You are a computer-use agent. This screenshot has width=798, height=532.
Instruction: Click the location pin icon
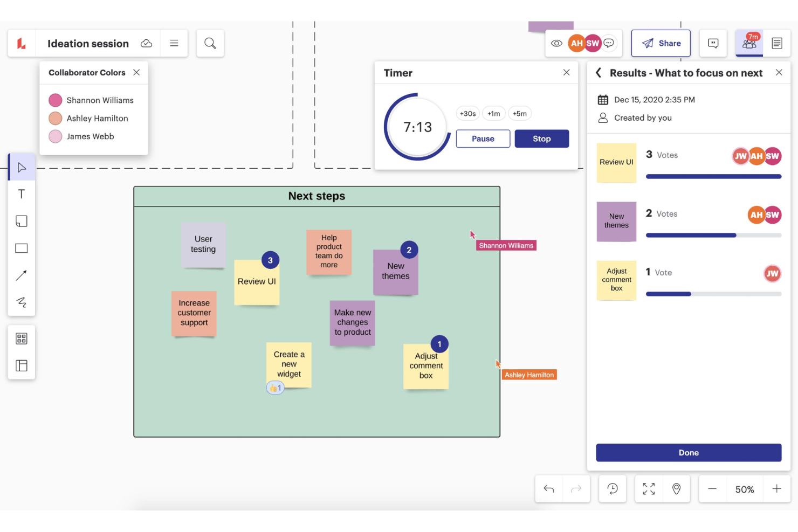pyautogui.click(x=676, y=489)
